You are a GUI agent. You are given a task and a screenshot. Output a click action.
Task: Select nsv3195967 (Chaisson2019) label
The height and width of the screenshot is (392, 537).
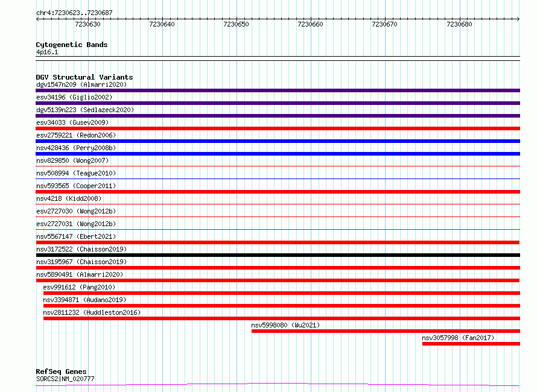[81, 262]
